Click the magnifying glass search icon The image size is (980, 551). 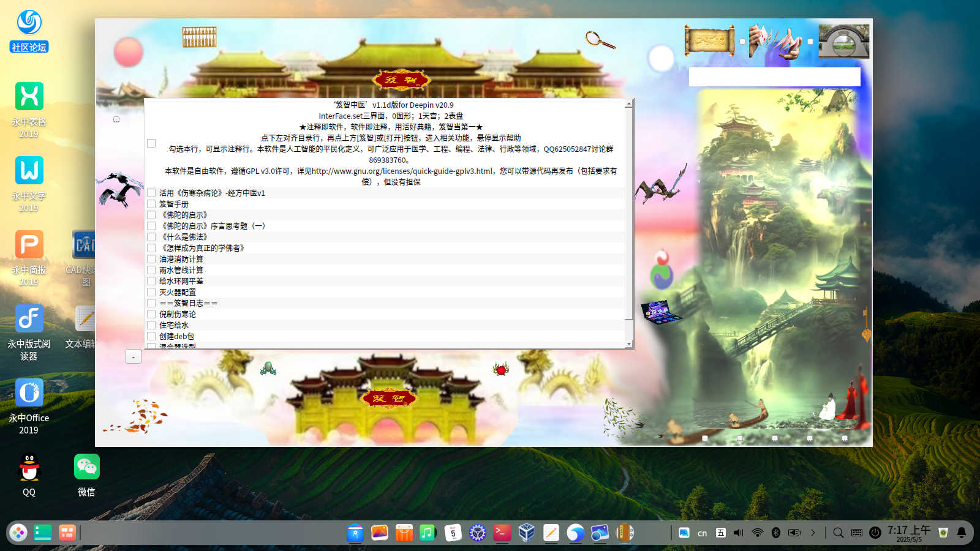click(x=600, y=40)
